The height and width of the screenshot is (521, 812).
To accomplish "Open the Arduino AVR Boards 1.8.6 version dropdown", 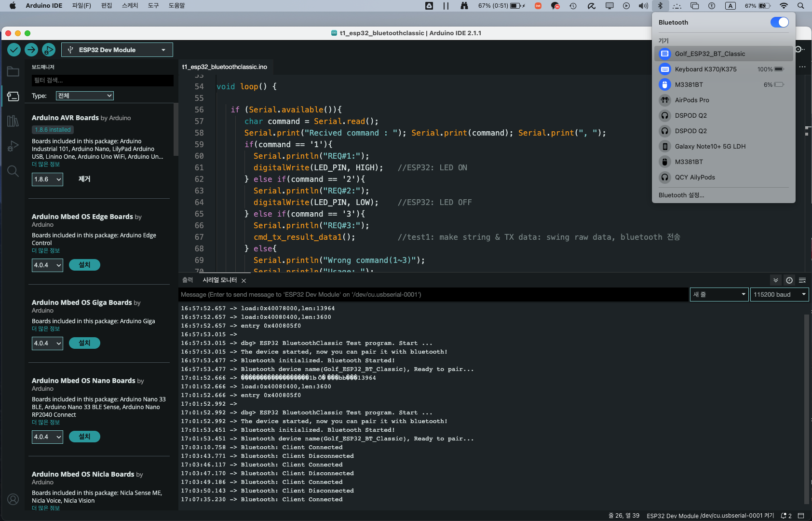I will click(x=48, y=179).
